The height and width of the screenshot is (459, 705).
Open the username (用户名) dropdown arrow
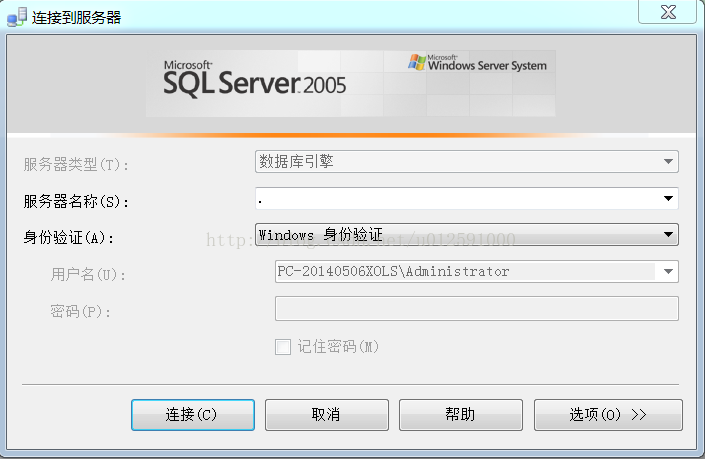(x=668, y=272)
